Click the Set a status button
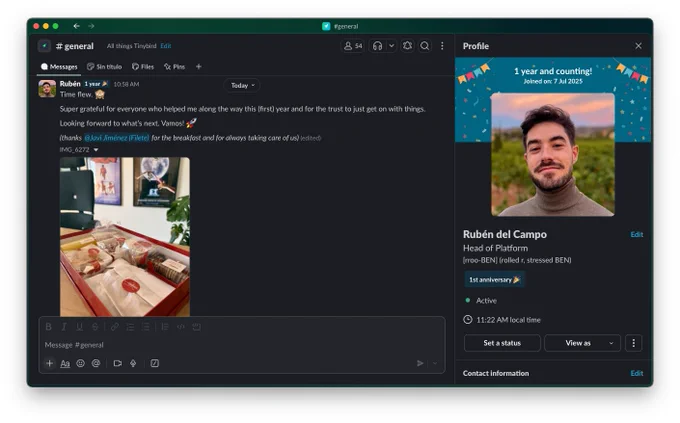Image resolution: width=680 pixels, height=423 pixels. pos(502,343)
